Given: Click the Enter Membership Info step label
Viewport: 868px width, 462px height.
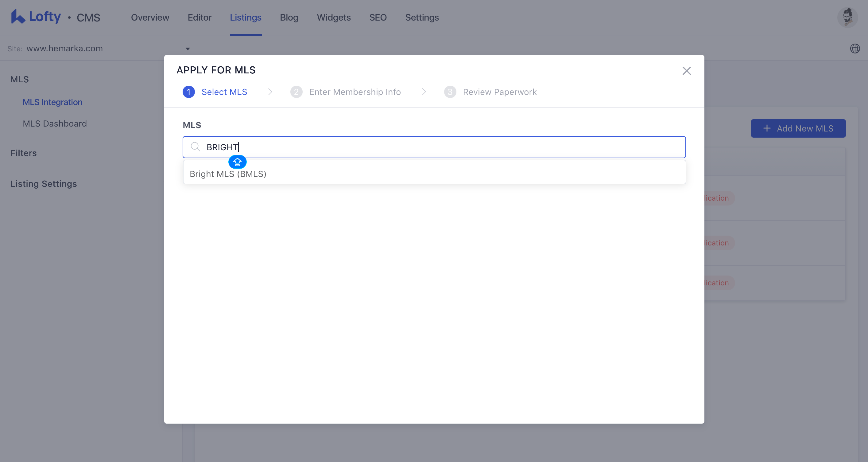Looking at the screenshot, I should pyautogui.click(x=355, y=92).
